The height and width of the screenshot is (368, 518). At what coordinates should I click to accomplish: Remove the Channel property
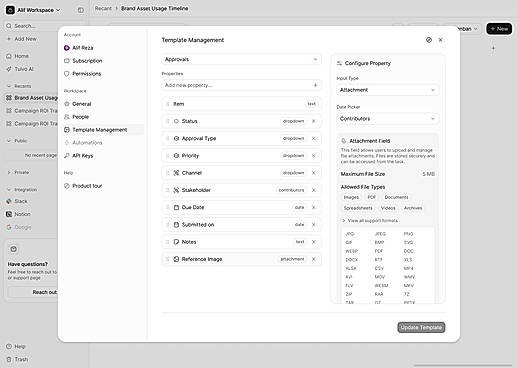(313, 173)
